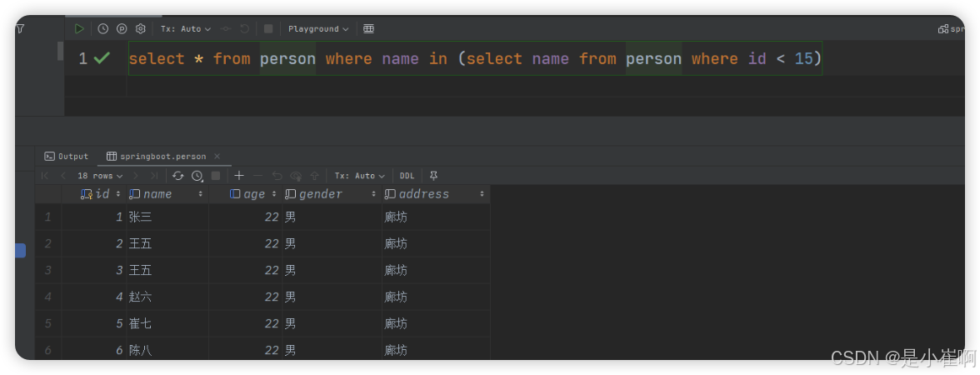Image resolution: width=980 pixels, height=375 pixels.
Task: Switch to the Output tab
Action: click(67, 157)
